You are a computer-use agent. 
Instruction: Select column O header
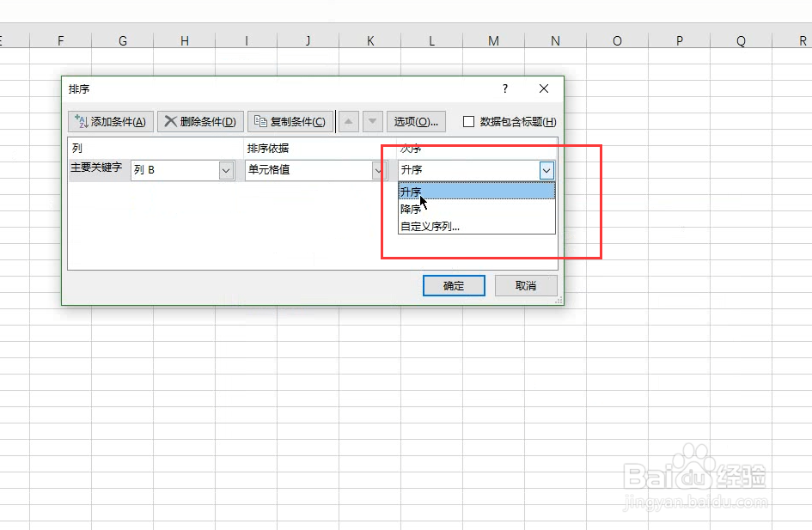(x=617, y=41)
